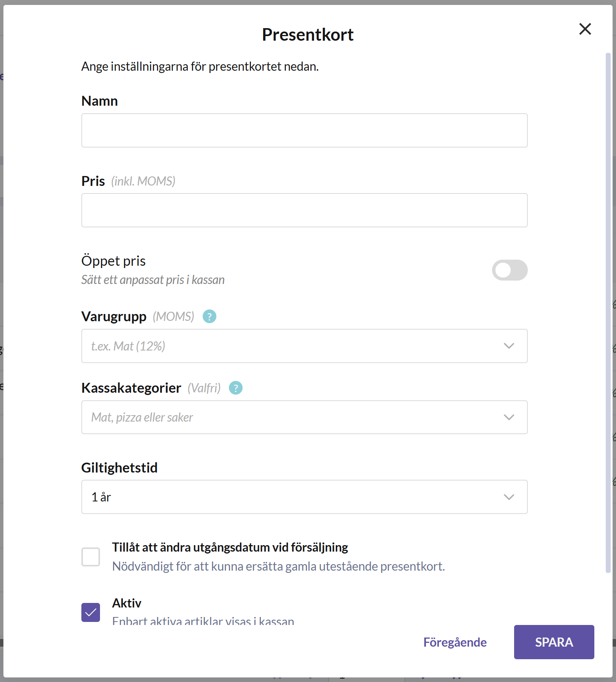Expand the 'Mat, pizza eller saker' dropdown
The image size is (616, 682).
304,417
